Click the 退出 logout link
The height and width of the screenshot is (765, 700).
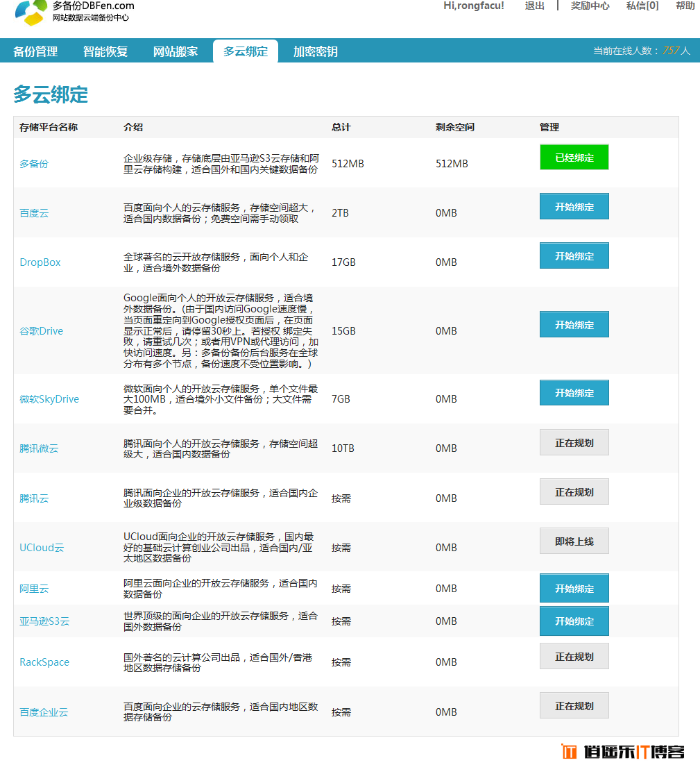535,6
